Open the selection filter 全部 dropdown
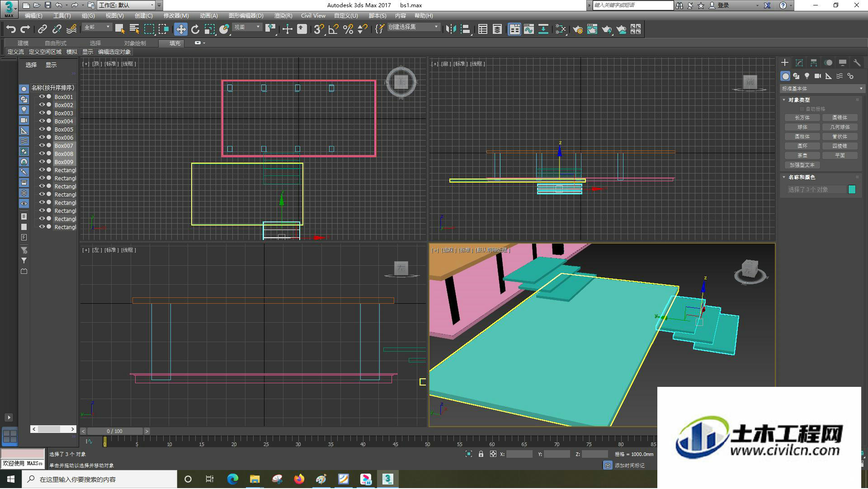 (97, 27)
